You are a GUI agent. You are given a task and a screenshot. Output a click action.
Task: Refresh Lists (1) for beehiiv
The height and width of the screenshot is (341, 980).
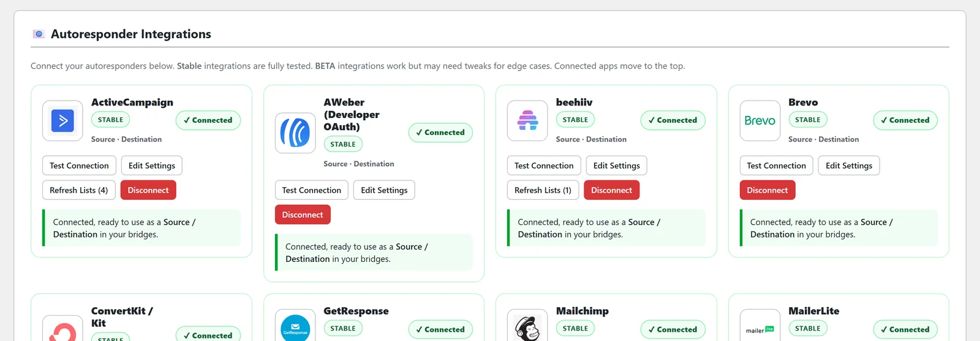point(543,190)
